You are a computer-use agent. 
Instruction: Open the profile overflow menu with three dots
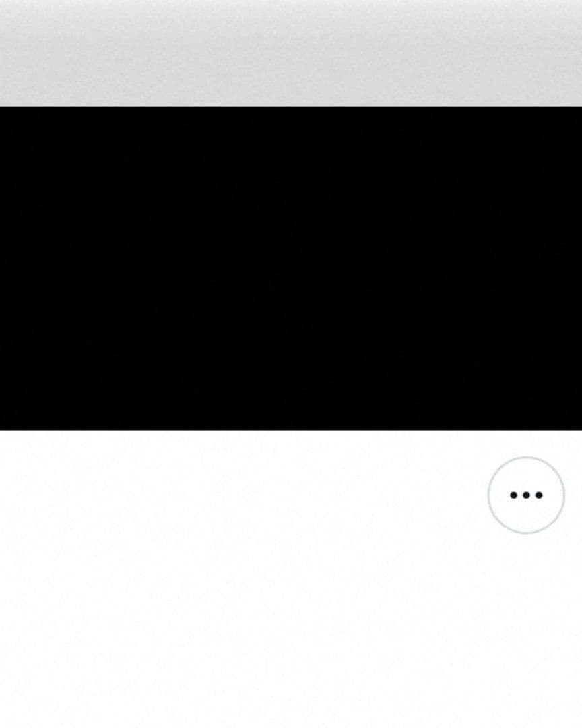tap(526, 495)
